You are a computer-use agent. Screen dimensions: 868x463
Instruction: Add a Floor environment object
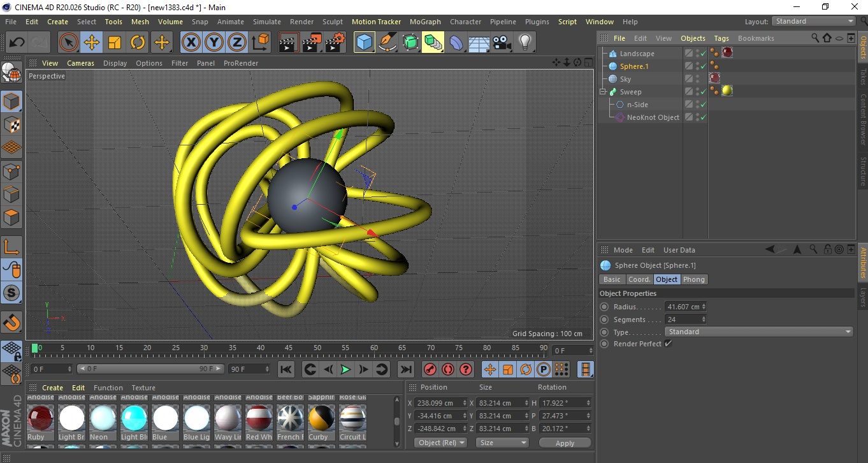(x=479, y=43)
